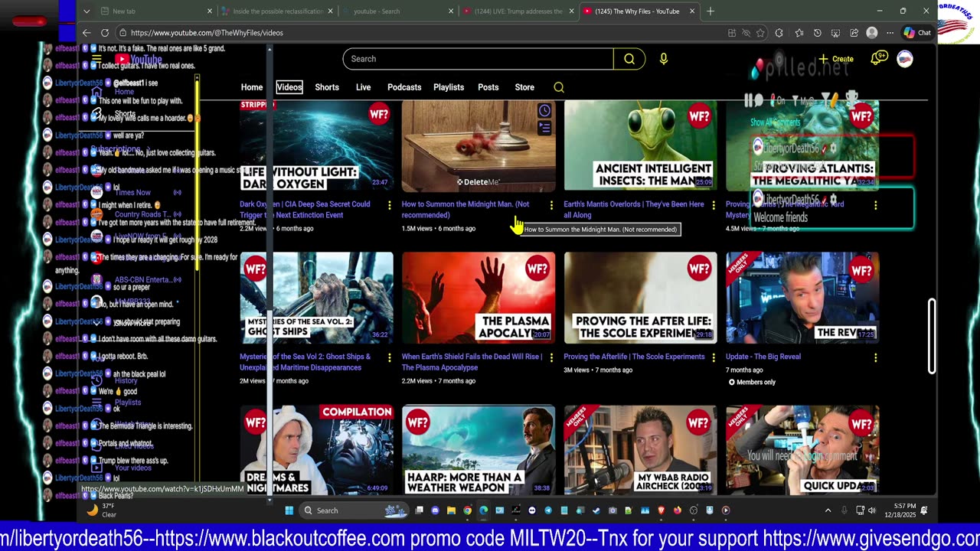Screen dimensions: 980x551
Task: Open the Share icon in browser toolbar
Action: pyautogui.click(x=854, y=33)
